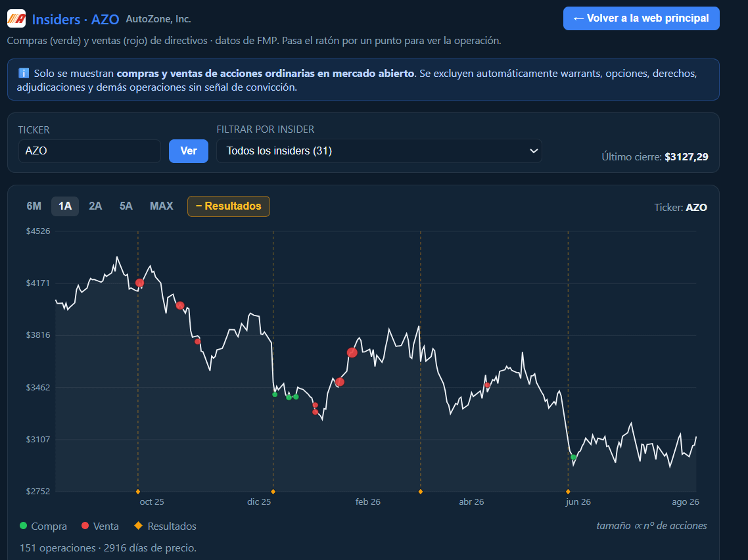Click the oct 25 earnings diamond marker
748x560 pixels.
(138, 492)
